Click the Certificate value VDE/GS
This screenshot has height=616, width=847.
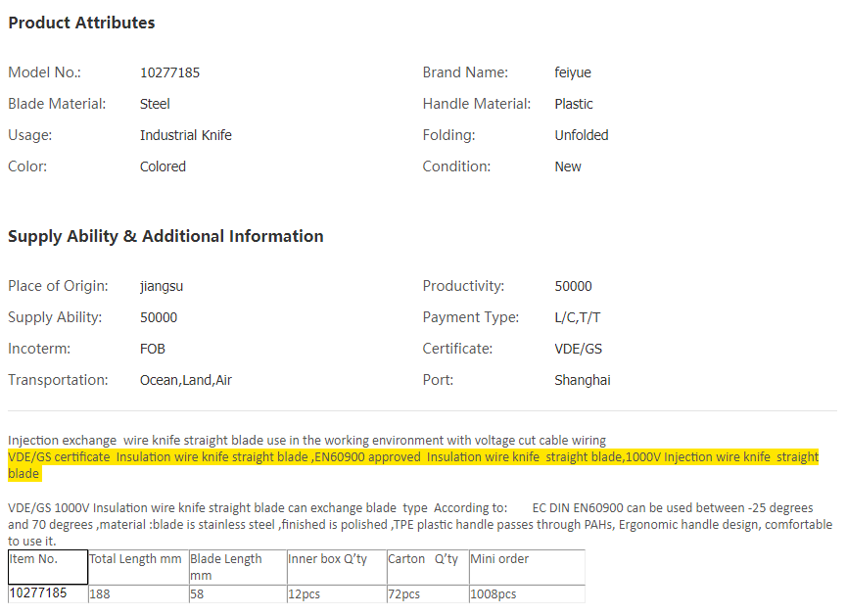[577, 349]
